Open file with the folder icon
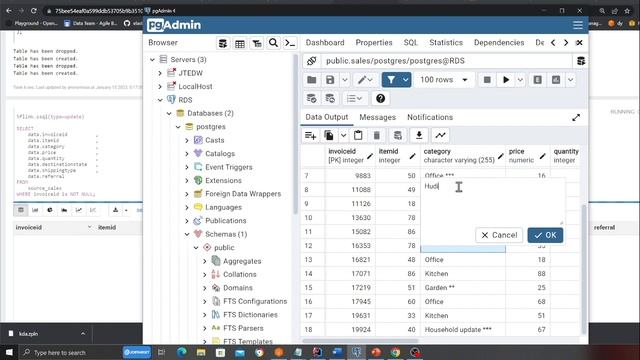 (311, 80)
